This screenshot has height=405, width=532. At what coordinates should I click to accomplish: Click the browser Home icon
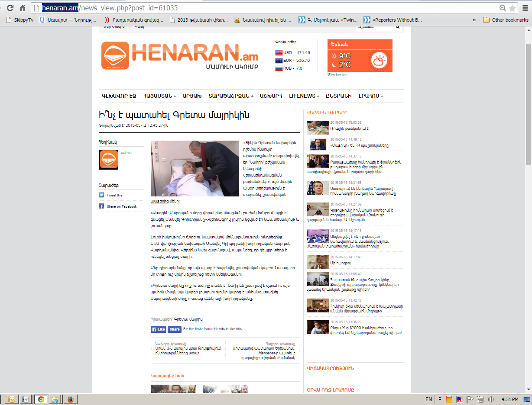pyautogui.click(x=23, y=8)
